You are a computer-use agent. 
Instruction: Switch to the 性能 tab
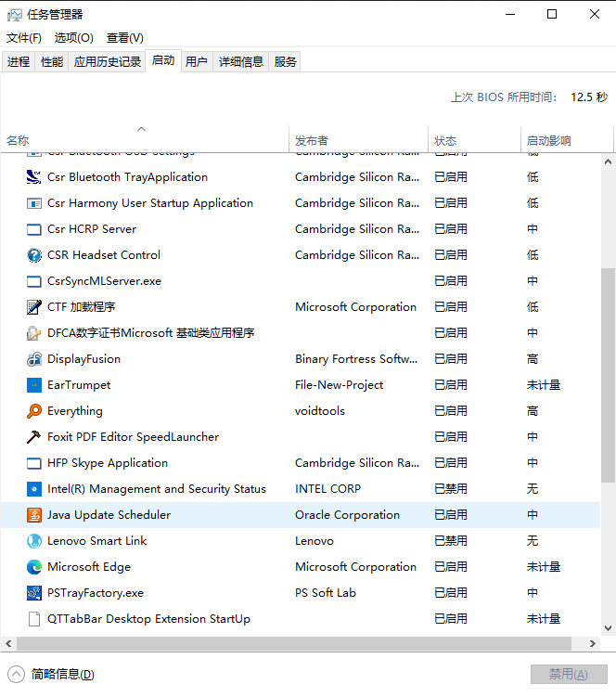coord(52,62)
